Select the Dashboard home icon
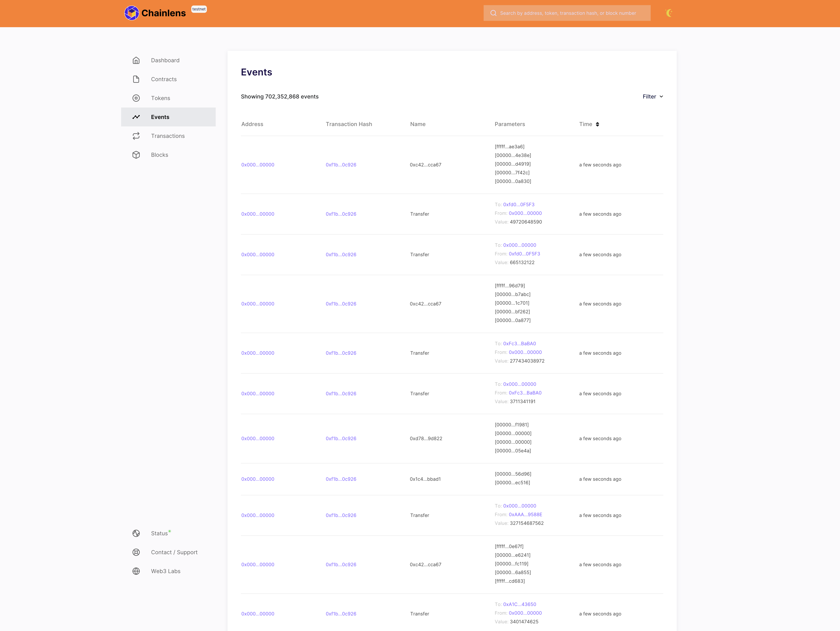The image size is (840, 631). (136, 60)
